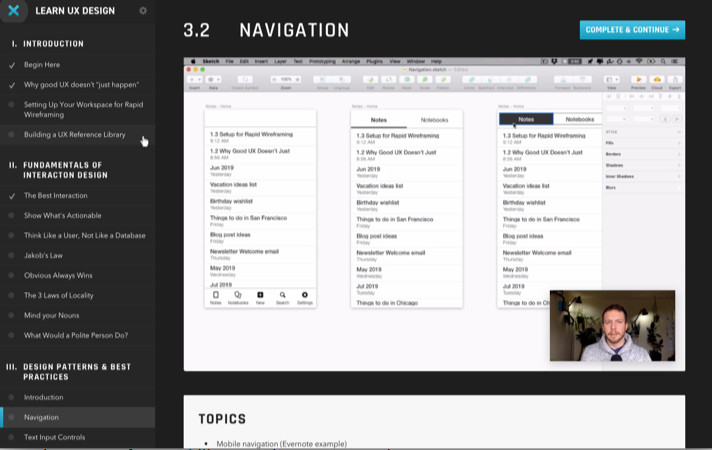Viewport: 712px width, 450px height.
Task: Click the presenter webcam thumbnail in video
Action: click(612, 326)
